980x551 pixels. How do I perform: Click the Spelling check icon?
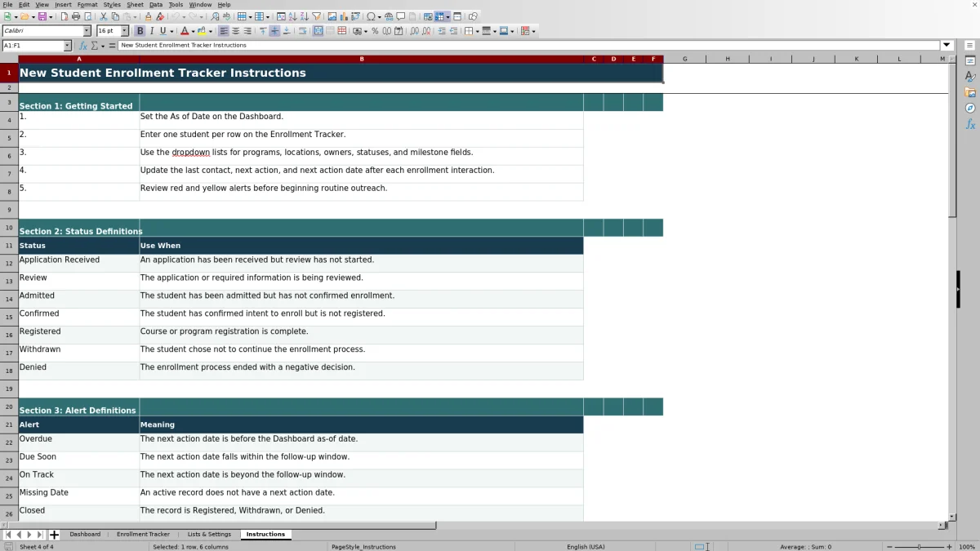click(x=226, y=16)
